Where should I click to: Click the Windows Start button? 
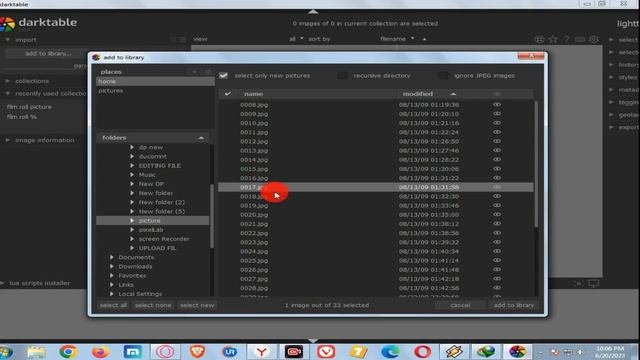[6, 351]
